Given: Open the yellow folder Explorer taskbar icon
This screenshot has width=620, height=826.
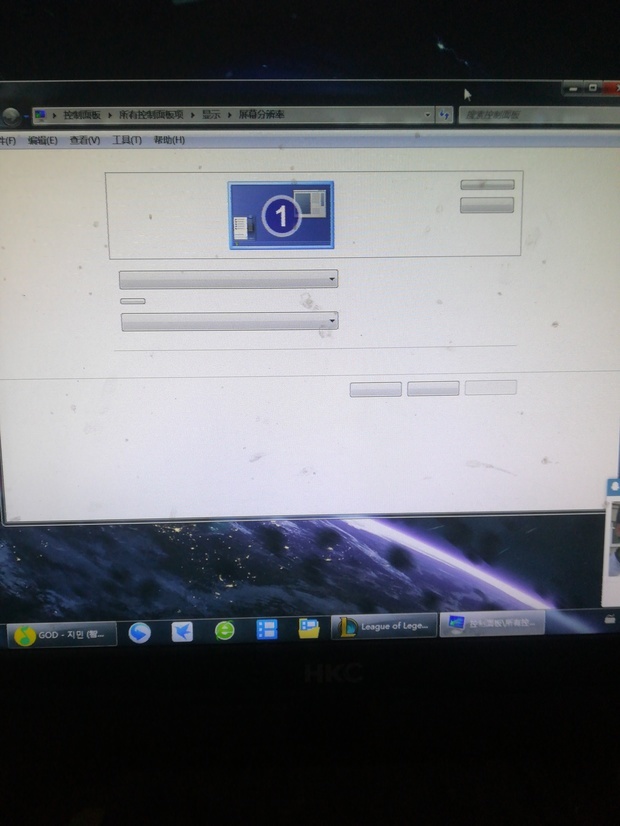Looking at the screenshot, I should point(309,628).
